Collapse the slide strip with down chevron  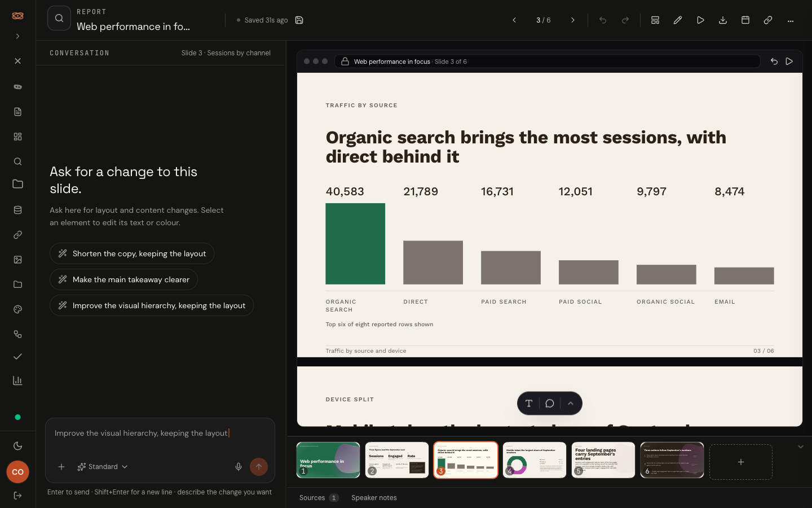[x=801, y=446]
